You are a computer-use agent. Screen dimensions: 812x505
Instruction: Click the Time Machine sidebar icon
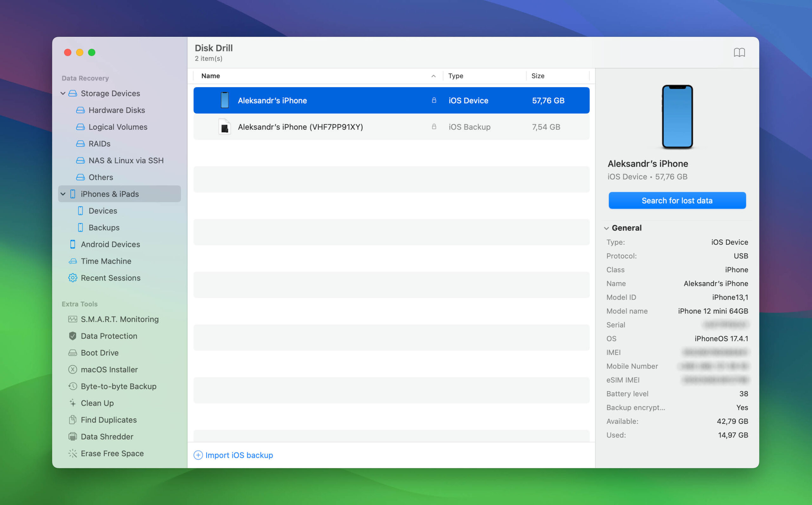[73, 261]
